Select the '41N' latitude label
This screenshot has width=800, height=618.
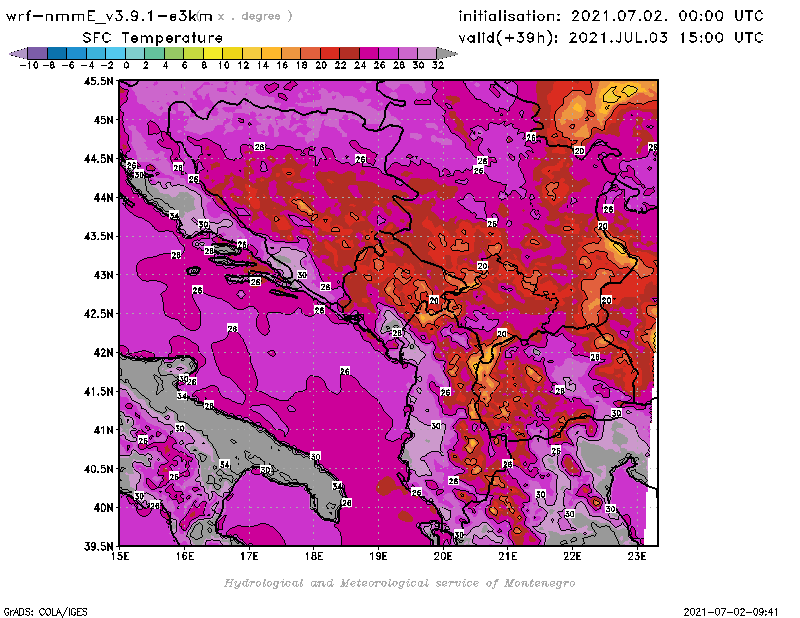(x=104, y=430)
